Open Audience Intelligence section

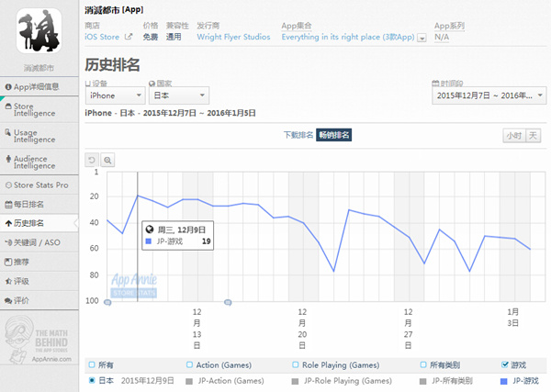tap(39, 162)
